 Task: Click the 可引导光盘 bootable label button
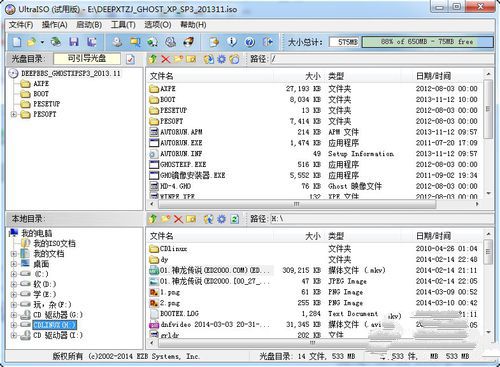[x=87, y=59]
